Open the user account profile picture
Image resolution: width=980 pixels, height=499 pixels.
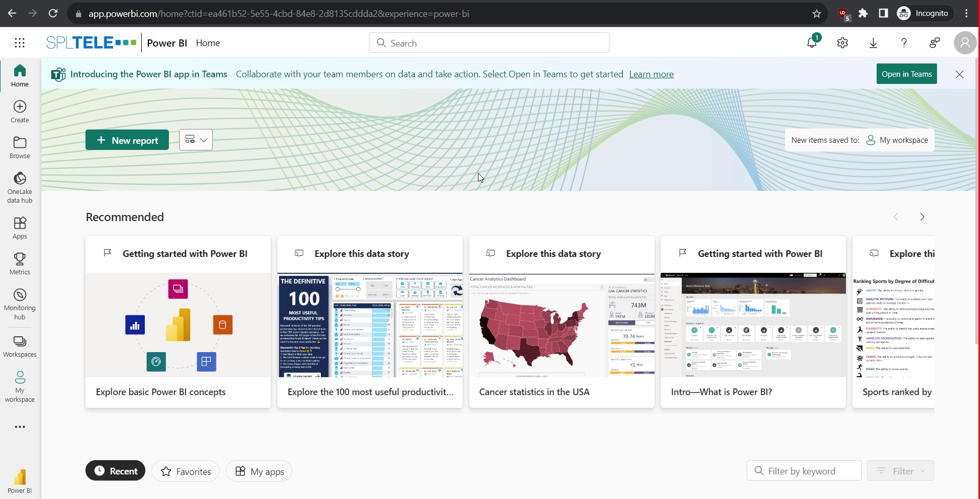pos(965,43)
